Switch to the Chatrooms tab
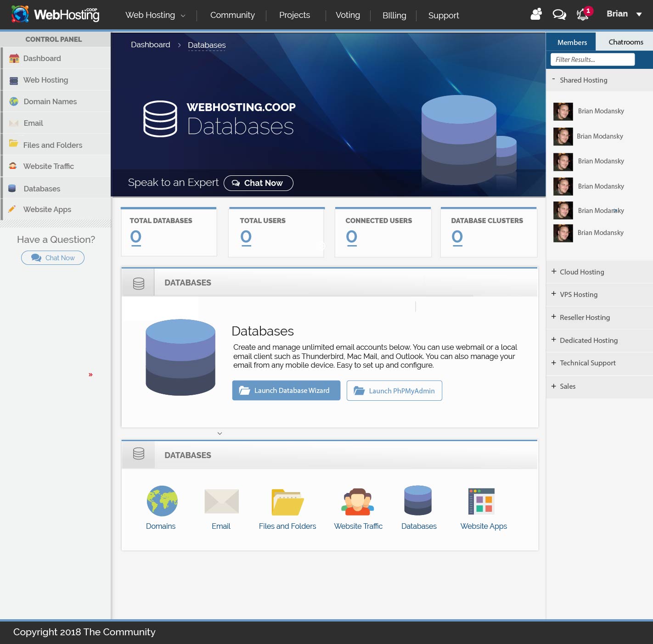This screenshot has width=653, height=644. (625, 42)
